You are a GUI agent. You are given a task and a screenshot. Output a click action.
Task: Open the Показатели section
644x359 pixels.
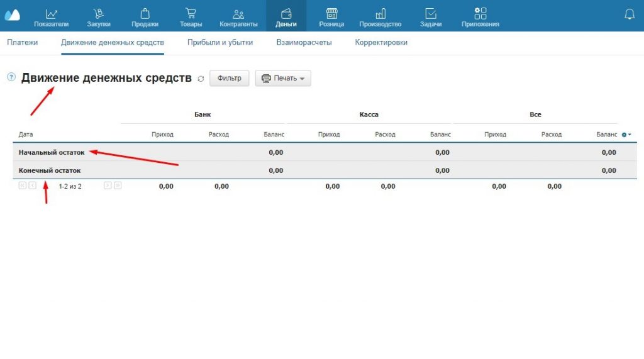pos(52,18)
